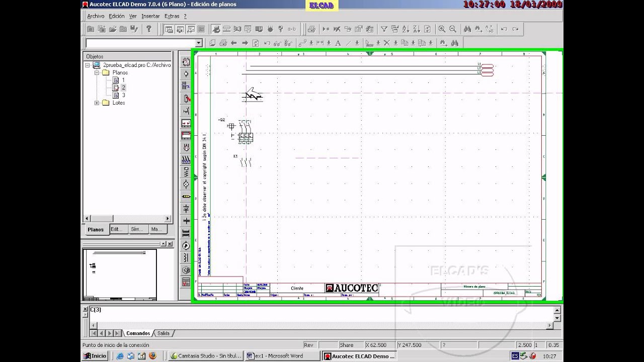The image size is (644, 362).
Task: Click the back arrow navigation icon
Action: coord(234,43)
